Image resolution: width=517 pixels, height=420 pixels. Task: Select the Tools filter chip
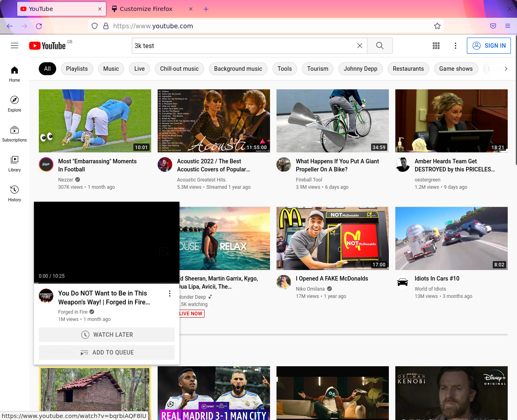pos(285,69)
